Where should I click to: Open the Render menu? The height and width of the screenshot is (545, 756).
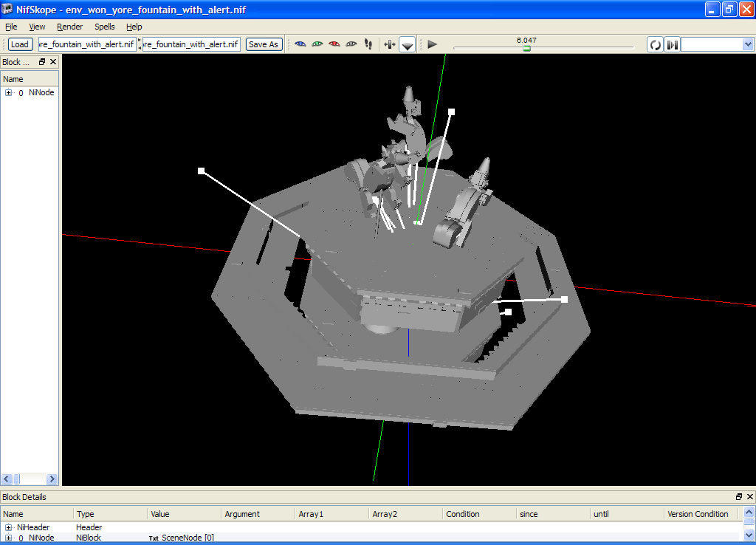pos(70,27)
